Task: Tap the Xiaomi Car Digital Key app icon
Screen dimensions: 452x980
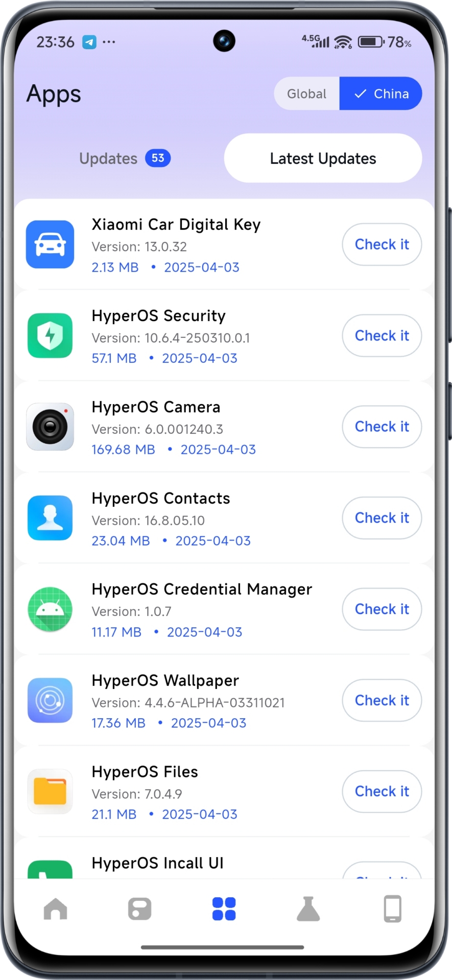Action: click(50, 244)
